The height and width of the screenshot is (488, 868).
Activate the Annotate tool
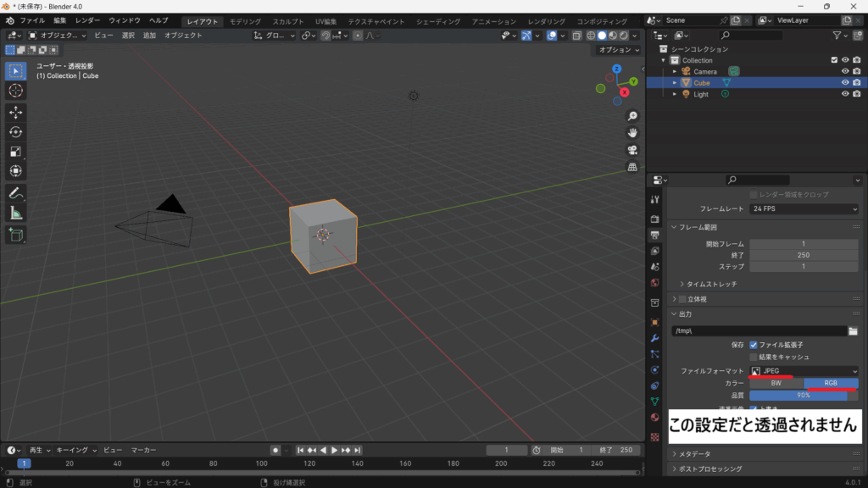pyautogui.click(x=16, y=193)
